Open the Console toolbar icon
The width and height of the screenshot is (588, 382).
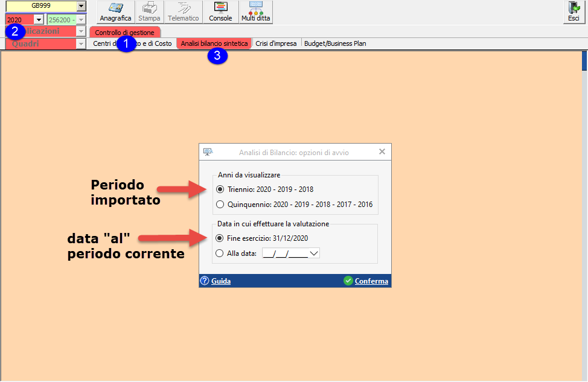[x=220, y=8]
